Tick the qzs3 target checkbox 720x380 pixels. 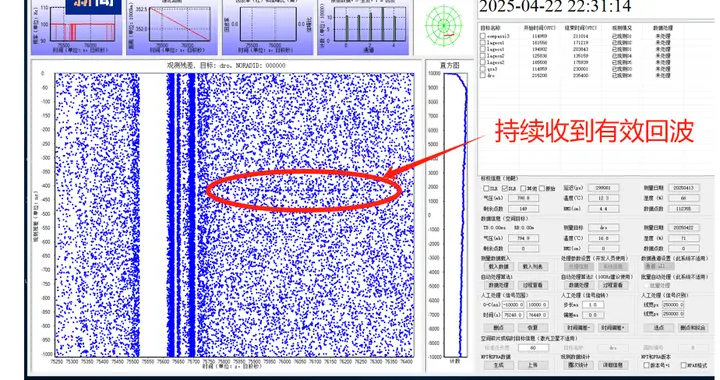pos(483,69)
